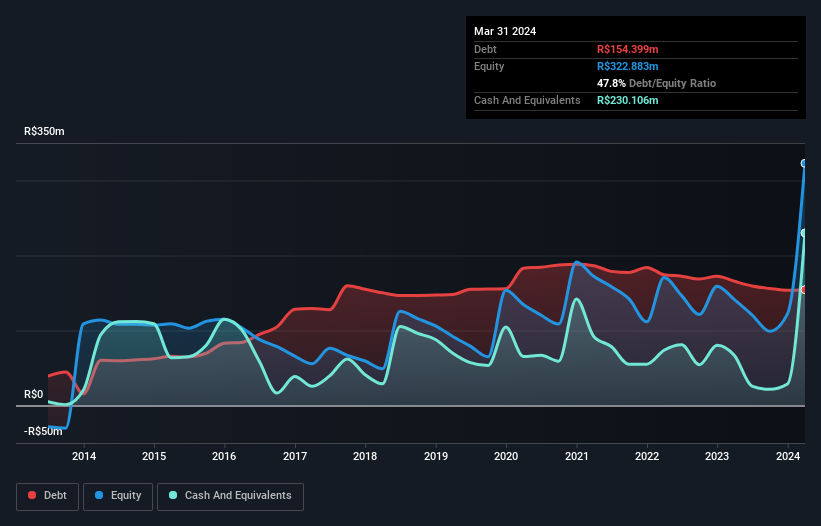821x526 pixels.
Task: Click the 47.8% Debt/Equity Ratio text
Action: 656,83
